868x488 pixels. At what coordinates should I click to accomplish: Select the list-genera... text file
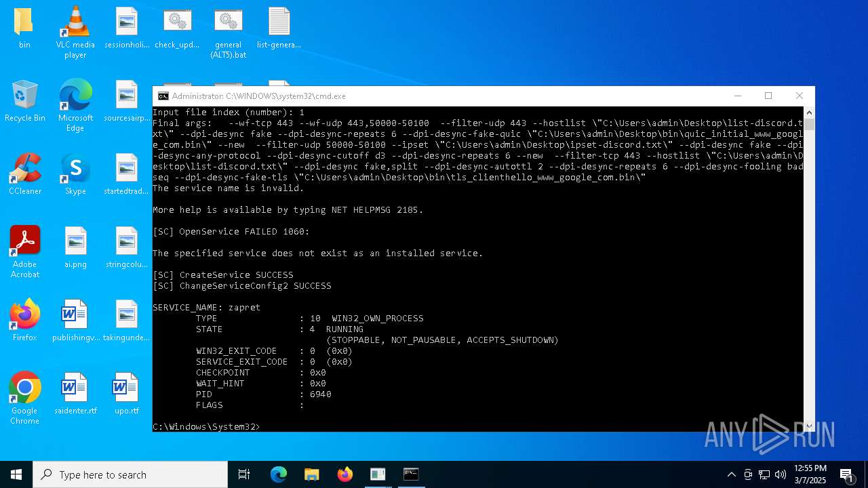[279, 28]
